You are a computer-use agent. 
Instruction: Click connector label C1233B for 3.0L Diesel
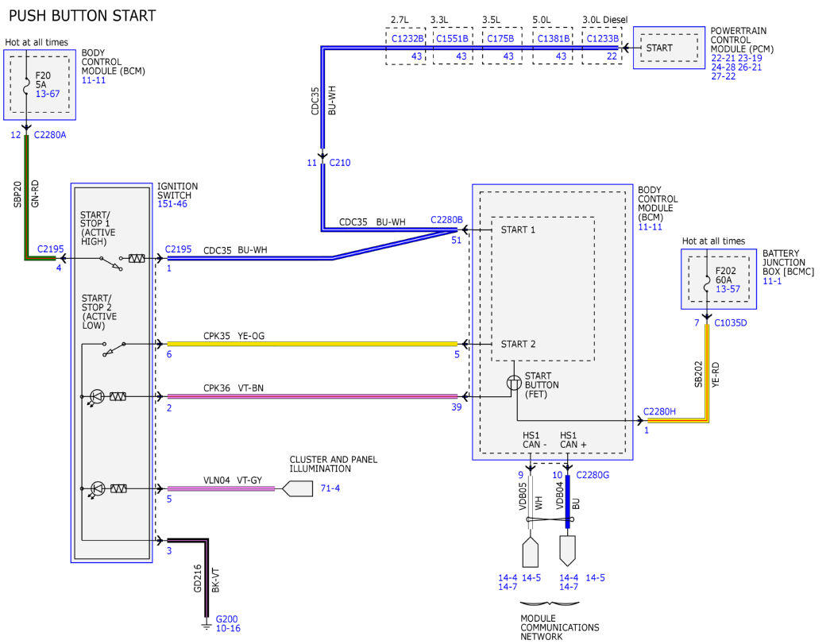(602, 39)
